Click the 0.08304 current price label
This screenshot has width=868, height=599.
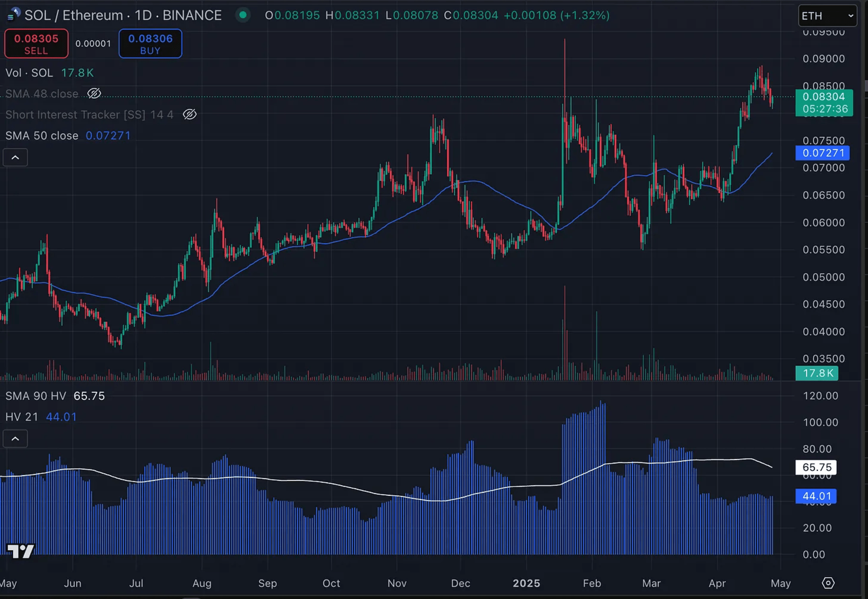(824, 103)
